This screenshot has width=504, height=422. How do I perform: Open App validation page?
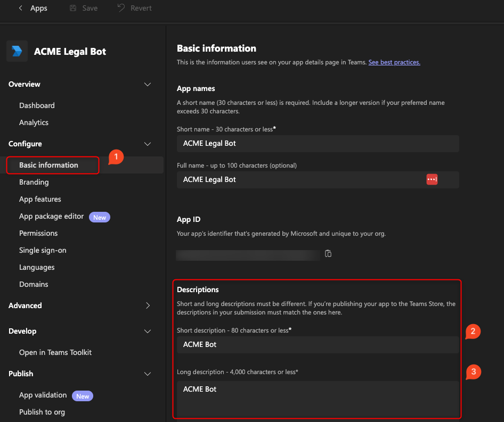point(43,395)
